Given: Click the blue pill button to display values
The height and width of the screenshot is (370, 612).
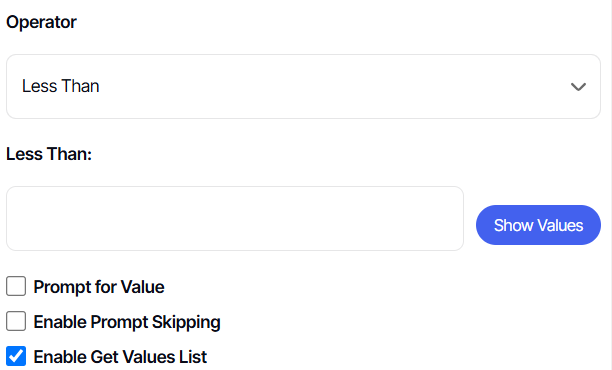Looking at the screenshot, I should click(x=538, y=225).
